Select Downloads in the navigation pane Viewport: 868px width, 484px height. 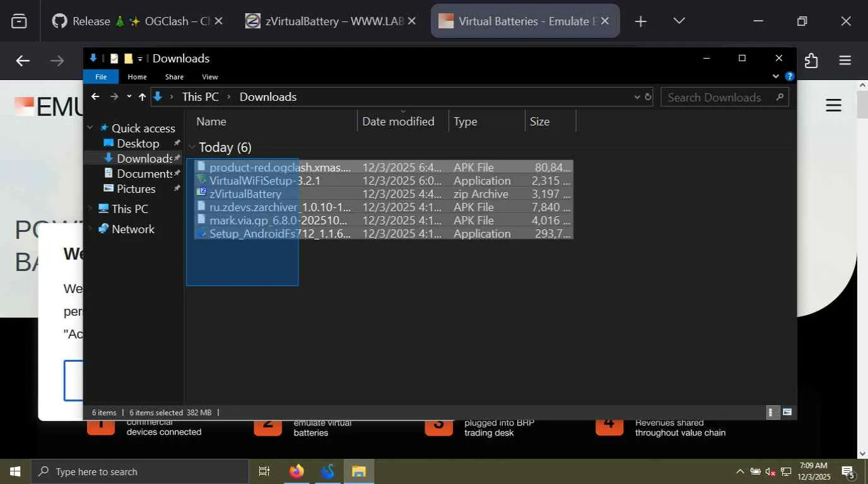pos(144,158)
